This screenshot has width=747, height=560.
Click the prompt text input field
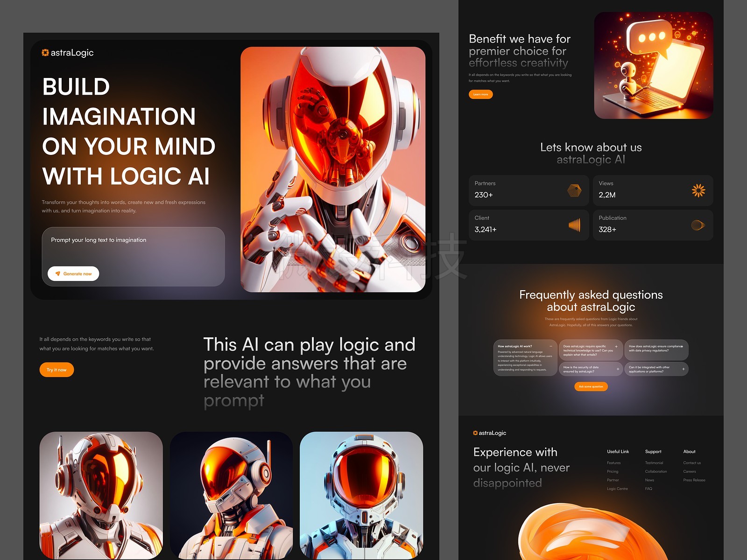[x=133, y=257]
